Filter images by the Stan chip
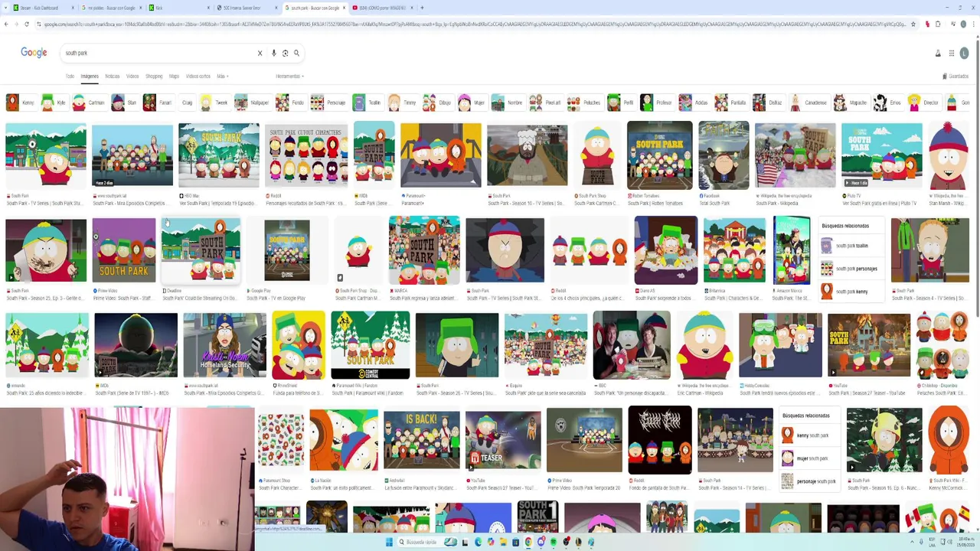The height and width of the screenshot is (551, 980). coord(125,103)
